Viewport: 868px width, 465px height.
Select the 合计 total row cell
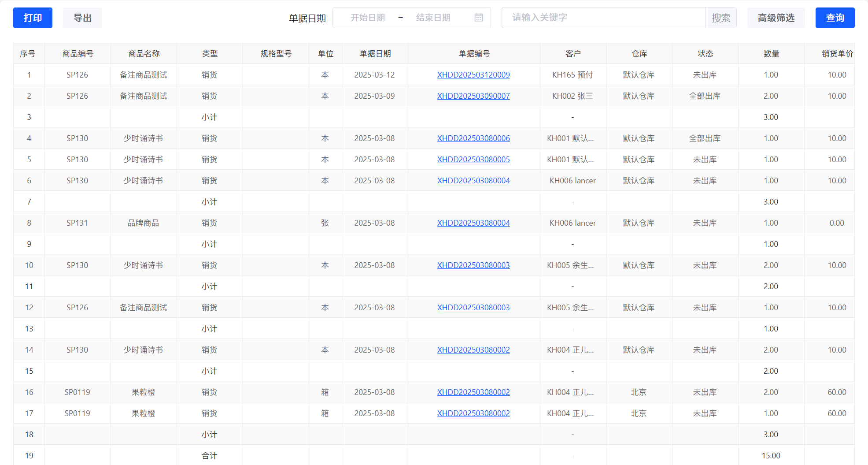tap(209, 456)
